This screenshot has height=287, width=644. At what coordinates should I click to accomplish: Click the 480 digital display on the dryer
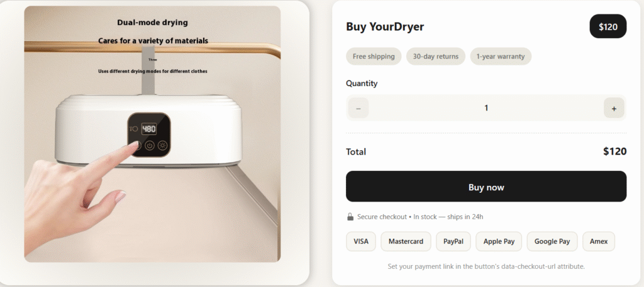(149, 129)
